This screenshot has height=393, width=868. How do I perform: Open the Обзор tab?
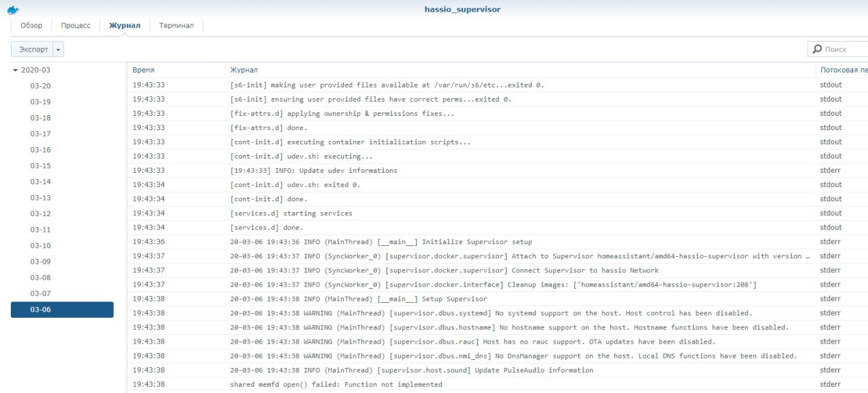[31, 26]
